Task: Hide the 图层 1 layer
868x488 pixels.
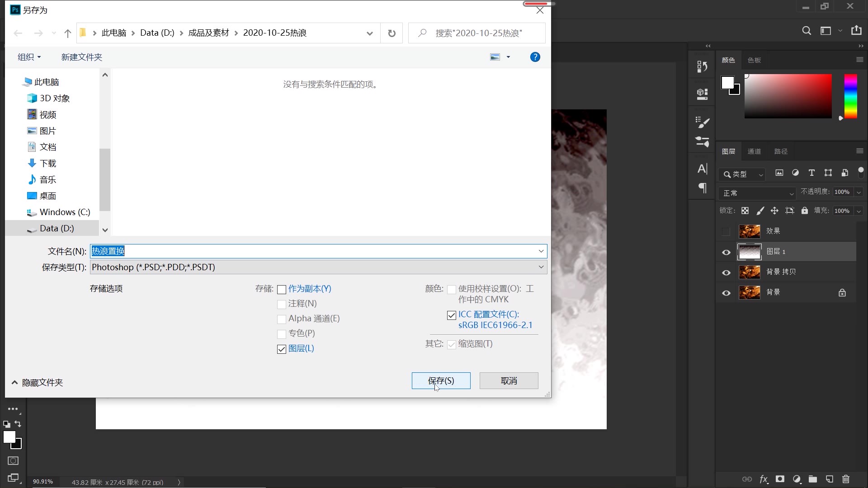Action: pyautogui.click(x=726, y=253)
